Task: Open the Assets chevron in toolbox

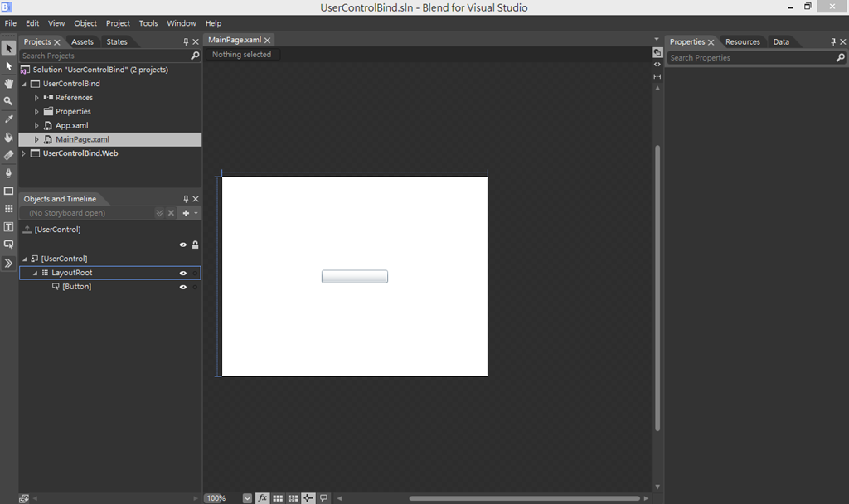Action: (x=8, y=264)
